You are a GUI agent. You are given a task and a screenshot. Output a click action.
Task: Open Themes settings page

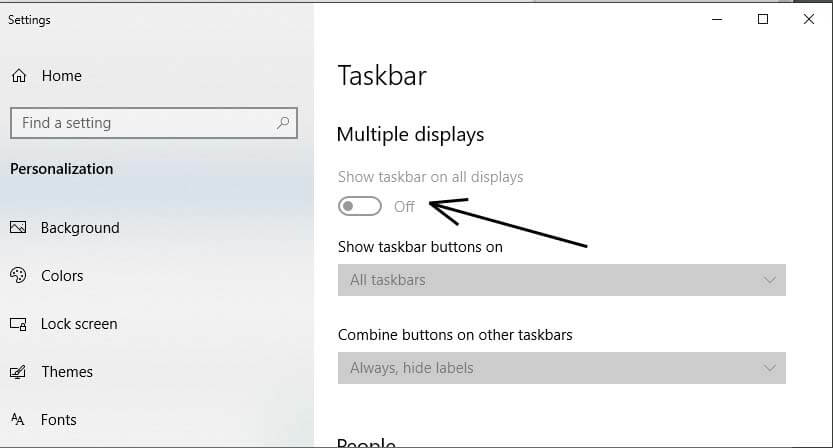(x=67, y=371)
